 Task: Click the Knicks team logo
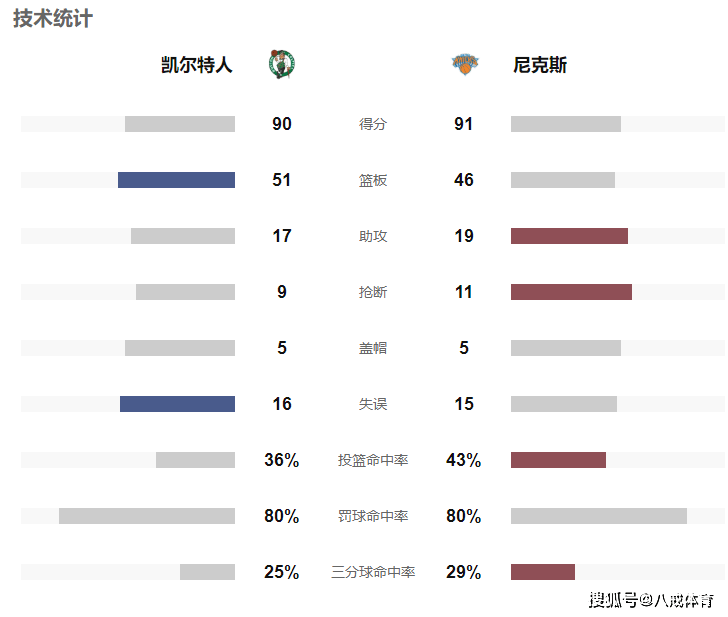pos(465,64)
